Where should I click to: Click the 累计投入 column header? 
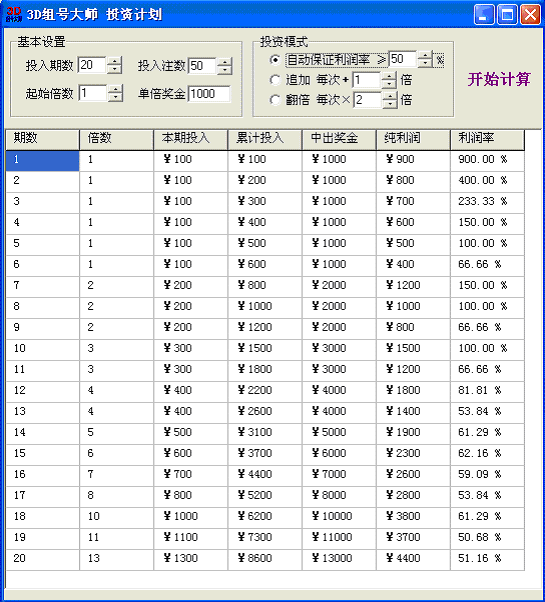point(264,139)
